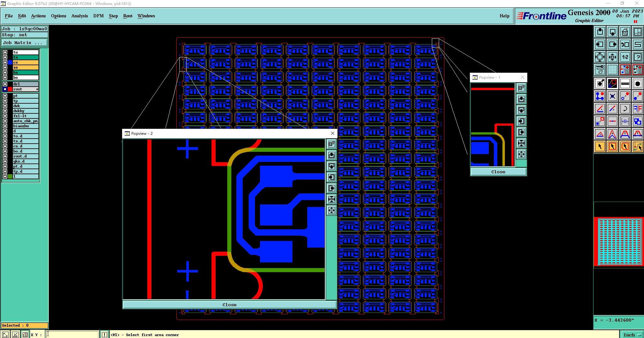Open the Rout menu
The height and width of the screenshot is (338, 644).
coord(128,16)
